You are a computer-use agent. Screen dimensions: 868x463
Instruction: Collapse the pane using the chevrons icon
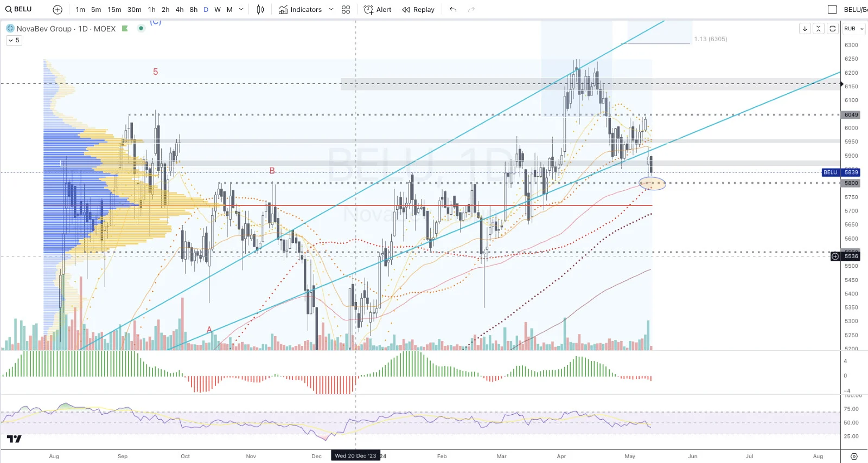[x=819, y=28]
